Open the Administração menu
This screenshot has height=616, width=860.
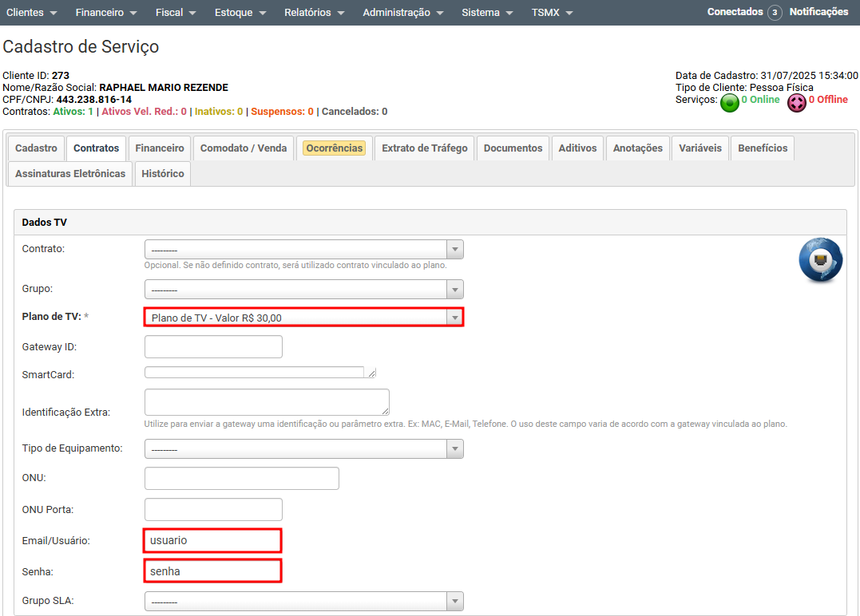point(403,13)
